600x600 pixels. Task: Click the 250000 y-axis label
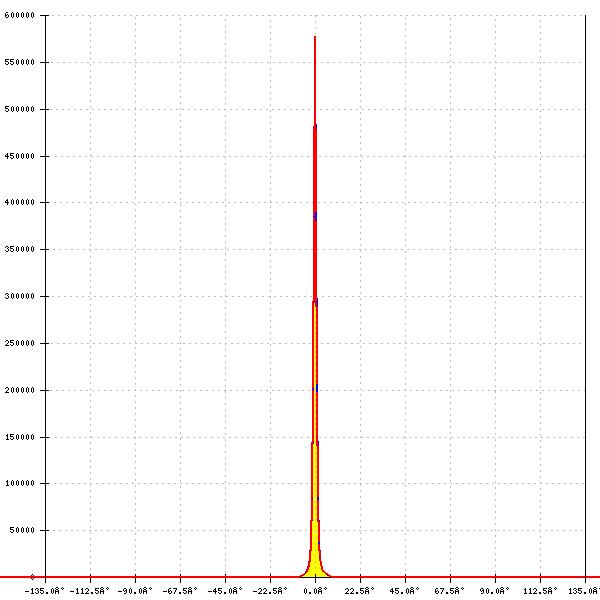pos(20,343)
